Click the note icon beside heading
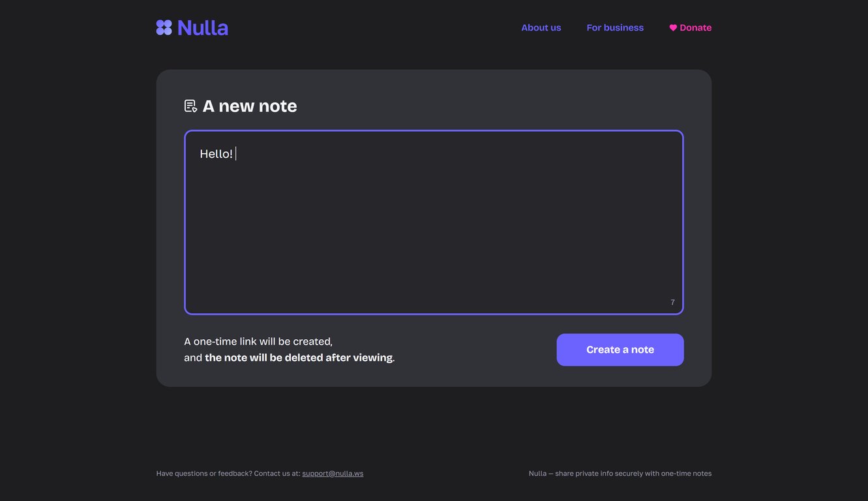Screen dimensions: 868x501 190,106
